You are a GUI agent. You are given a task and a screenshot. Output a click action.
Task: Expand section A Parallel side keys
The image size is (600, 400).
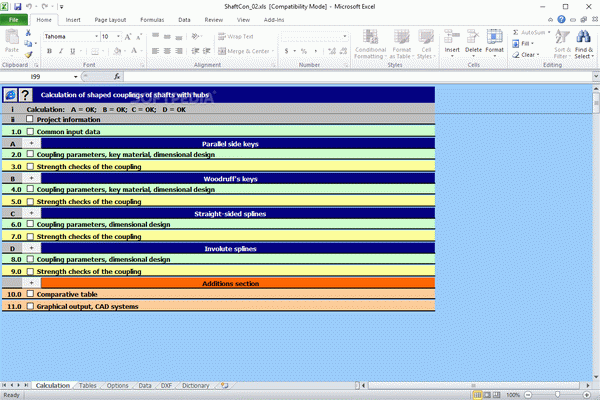[31, 143]
